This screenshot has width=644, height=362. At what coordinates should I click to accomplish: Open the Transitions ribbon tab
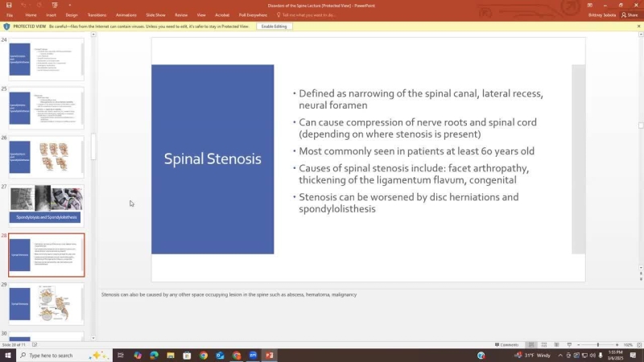(x=97, y=14)
